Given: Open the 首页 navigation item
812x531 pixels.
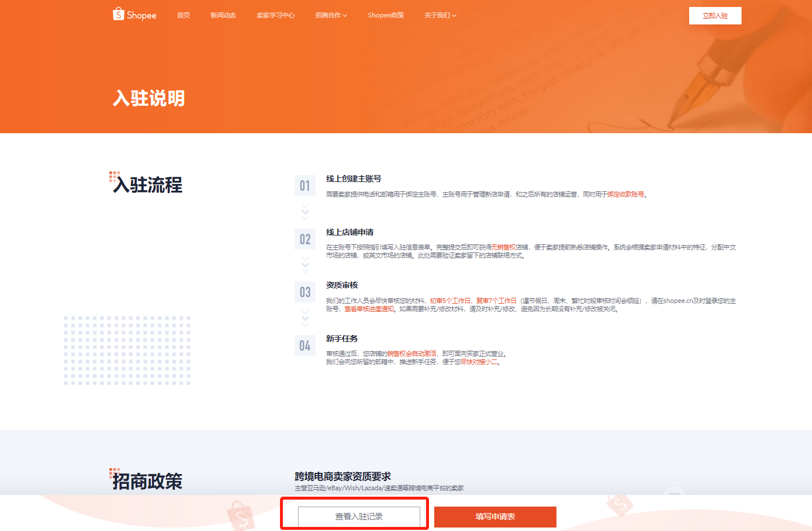Looking at the screenshot, I should point(183,15).
